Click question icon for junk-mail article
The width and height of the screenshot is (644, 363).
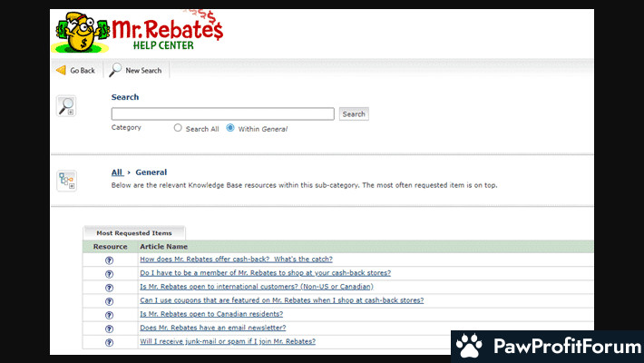click(109, 342)
